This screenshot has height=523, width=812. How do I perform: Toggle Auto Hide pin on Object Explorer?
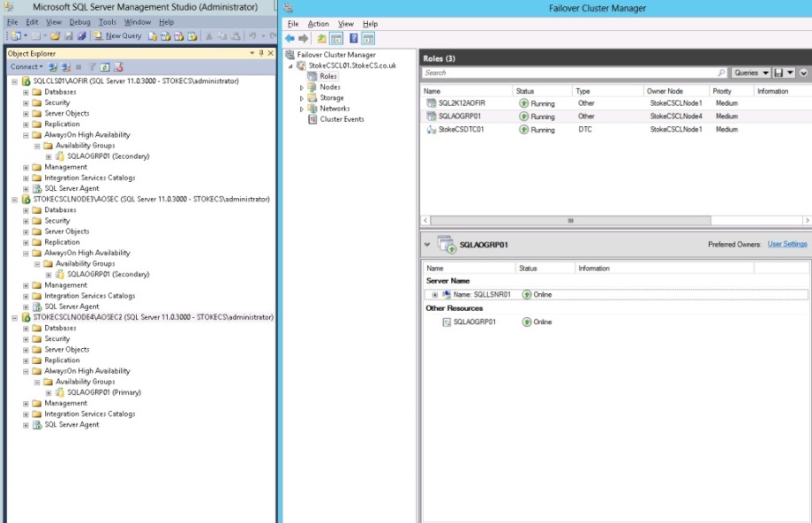click(261, 53)
